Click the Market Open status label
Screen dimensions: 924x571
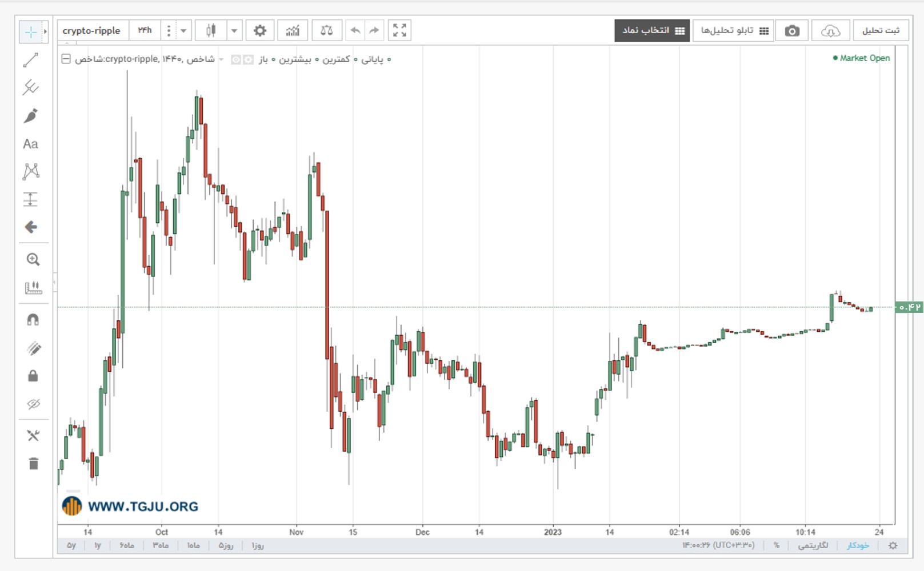(861, 58)
